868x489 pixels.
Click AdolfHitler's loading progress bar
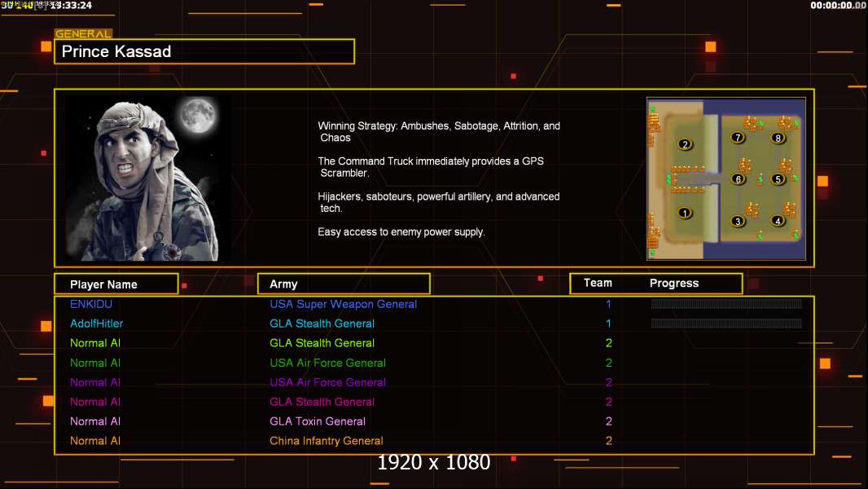pos(726,323)
